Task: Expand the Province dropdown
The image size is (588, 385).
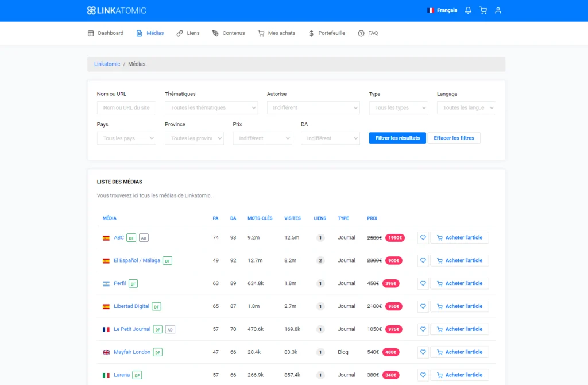Action: click(194, 138)
